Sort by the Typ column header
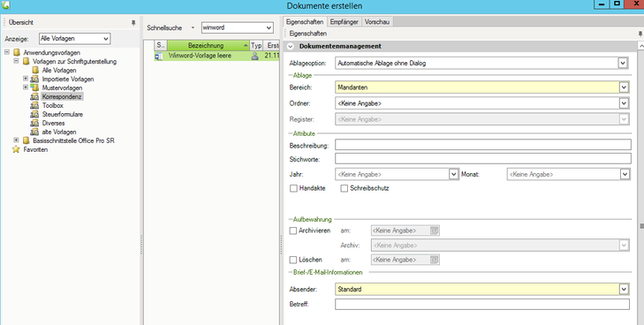This screenshot has width=644, height=325. [256, 46]
